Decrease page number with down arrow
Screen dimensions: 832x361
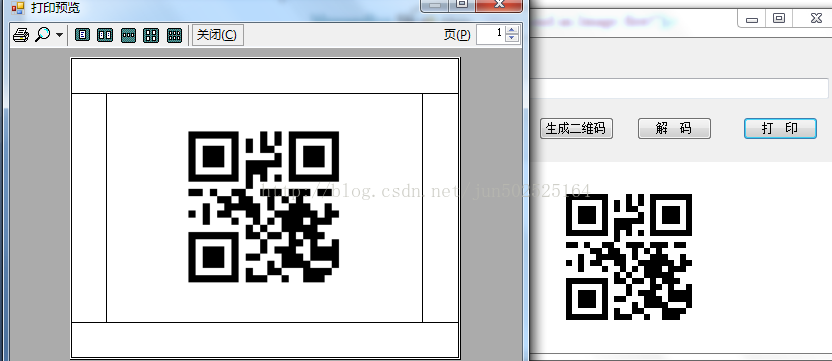point(512,39)
